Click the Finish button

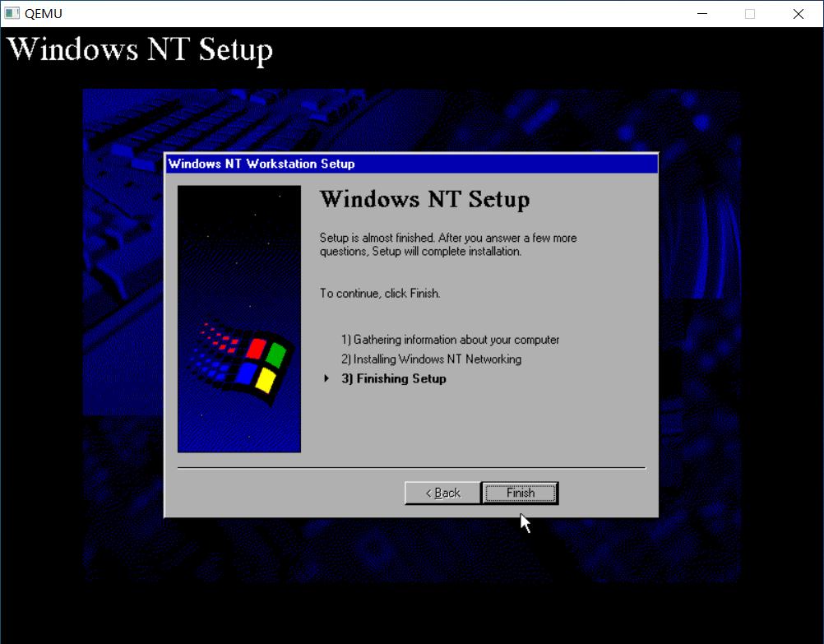pos(520,493)
